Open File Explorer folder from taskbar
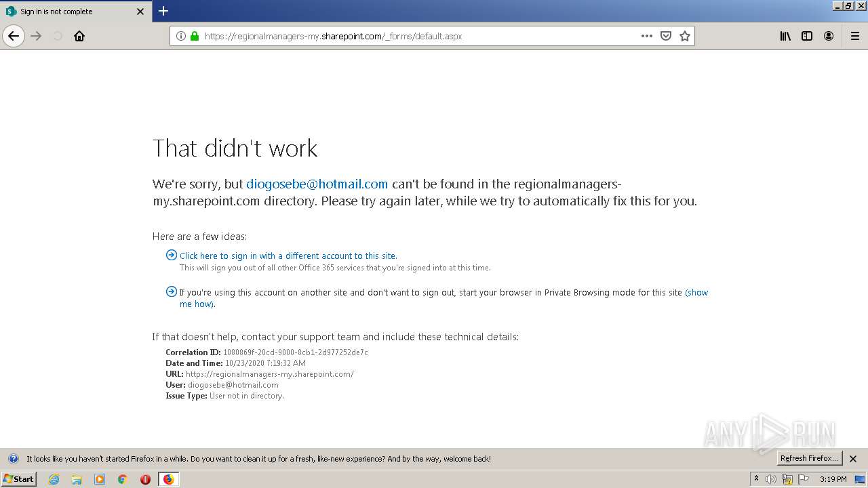The image size is (868, 488). [77, 479]
